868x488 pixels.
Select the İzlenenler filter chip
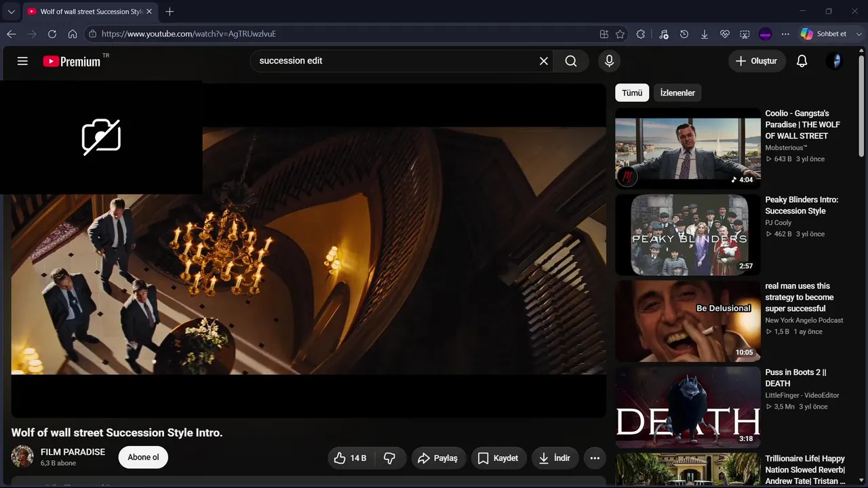click(677, 93)
